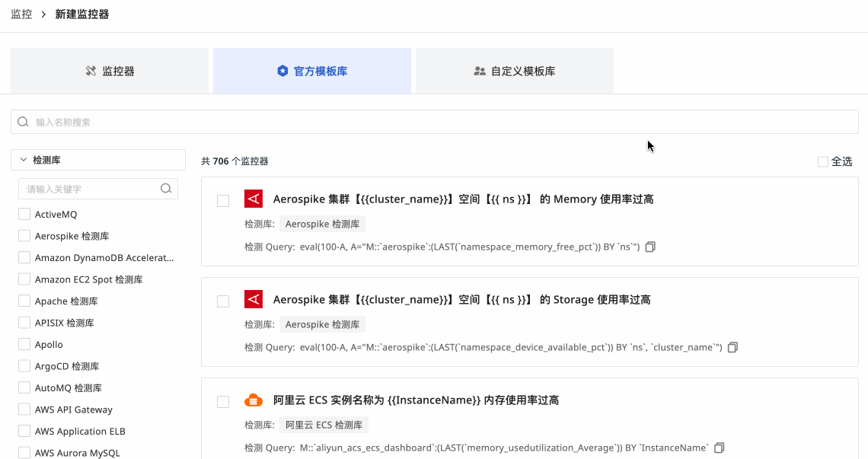
Task: Switch to the 监控器 tab
Action: 110,71
